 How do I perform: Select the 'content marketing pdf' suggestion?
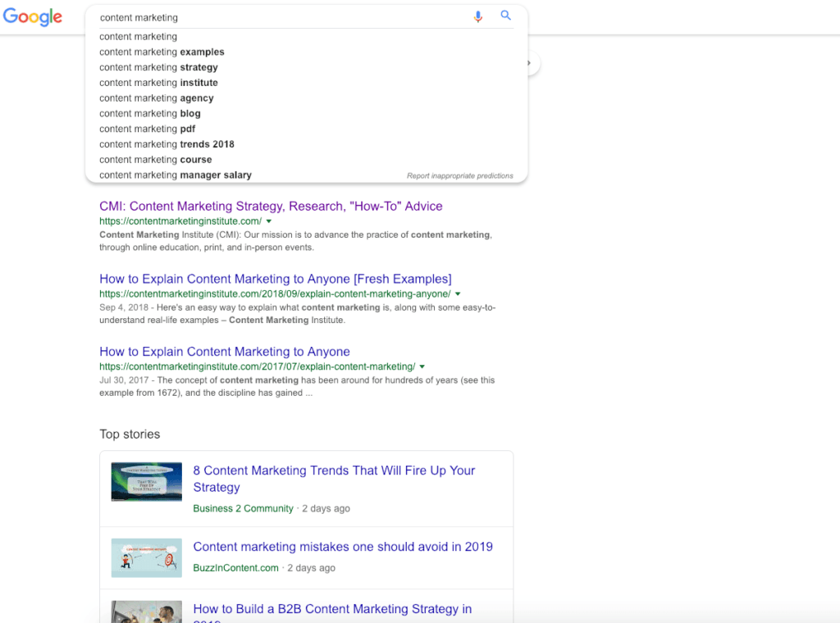coord(148,129)
